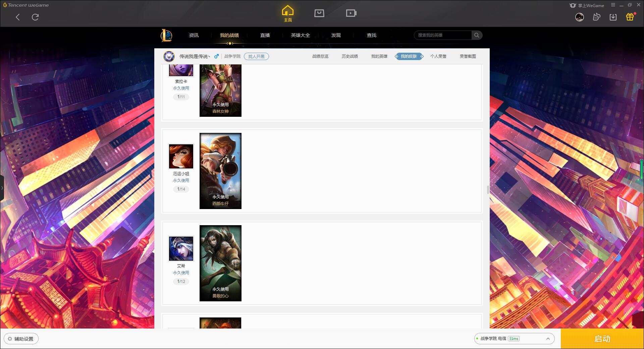
Task: Open the main menu hamburger icon
Action: coord(613,5)
